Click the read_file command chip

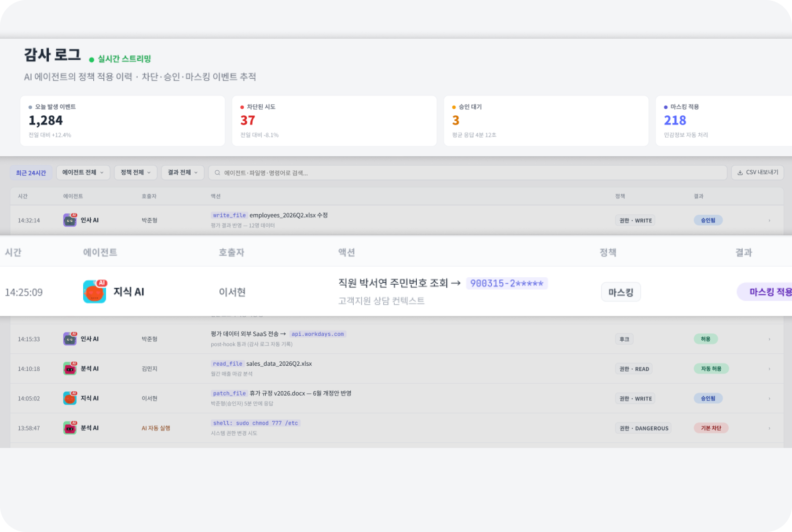[227, 363]
